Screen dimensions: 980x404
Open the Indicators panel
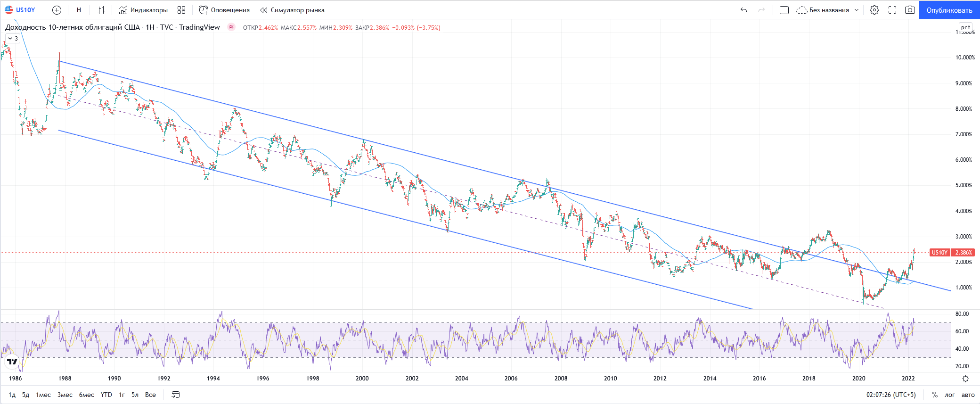(x=143, y=10)
